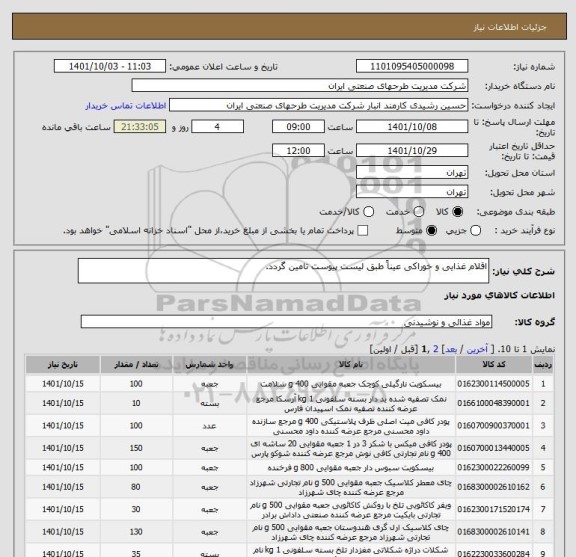Click item name پودر کافی میت اصلی
The height and width of the screenshot is (557, 576).
(351, 426)
